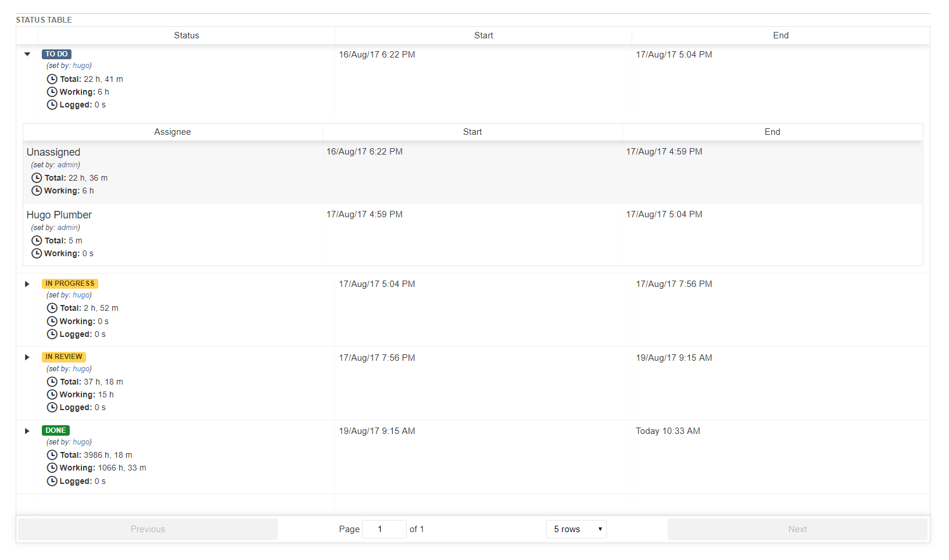Click the DONE status badge
Image resolution: width=949 pixels, height=560 pixels.
click(56, 430)
